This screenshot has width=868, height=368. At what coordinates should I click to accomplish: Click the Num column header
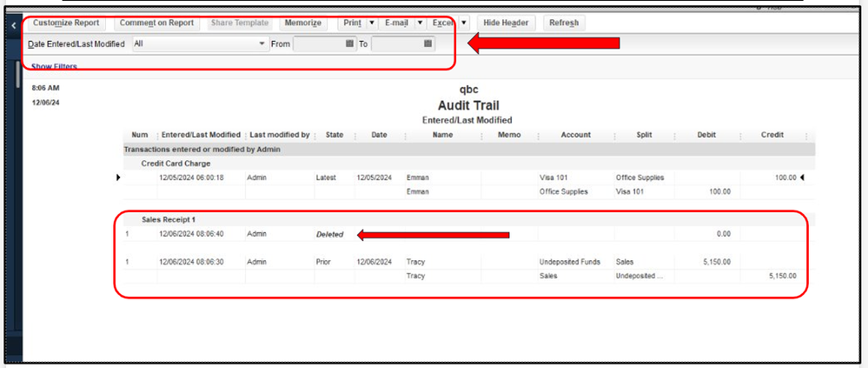click(x=140, y=135)
